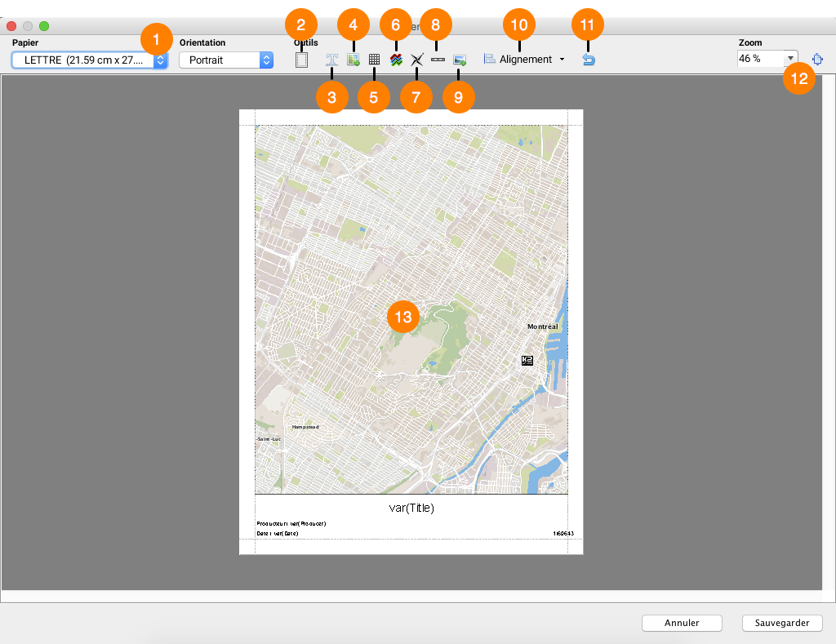Select the grid table tool
Image resolution: width=836 pixels, height=644 pixels.
(x=375, y=60)
